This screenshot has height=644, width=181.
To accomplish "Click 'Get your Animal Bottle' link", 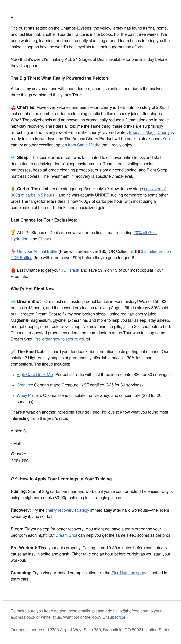I will (37, 251).
